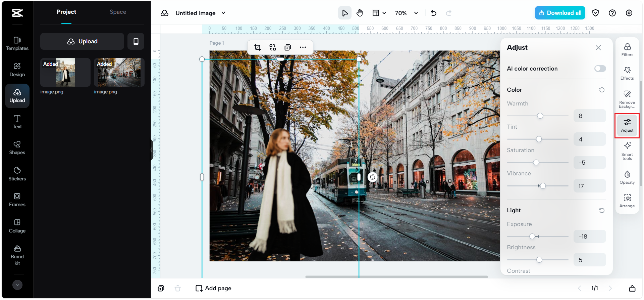Screen dimensions: 644x300
Task: Open the Filters panel
Action: (x=627, y=50)
